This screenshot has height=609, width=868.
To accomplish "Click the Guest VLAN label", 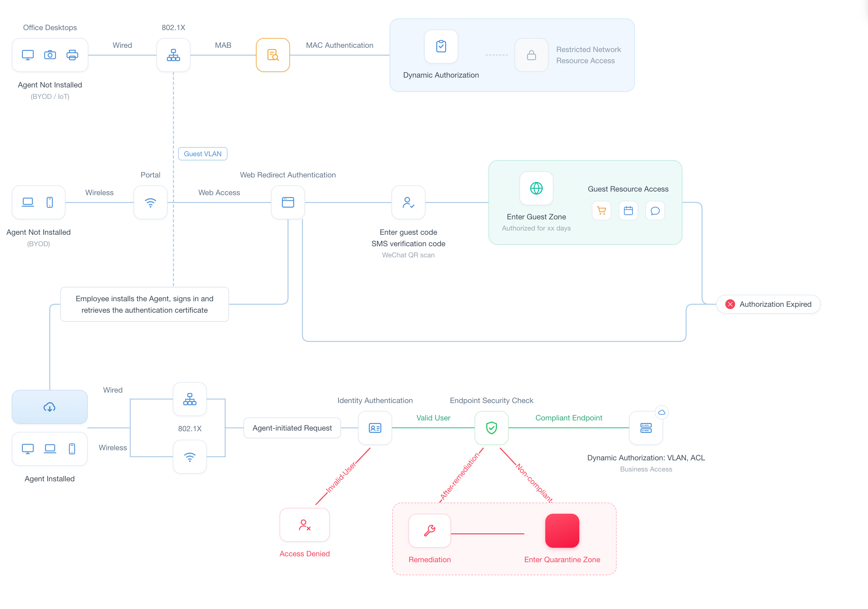I will tap(203, 154).
